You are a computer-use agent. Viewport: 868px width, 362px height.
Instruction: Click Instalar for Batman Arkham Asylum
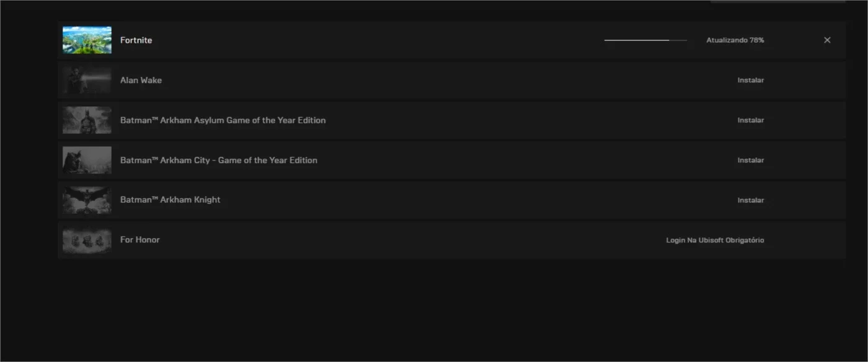[x=751, y=120]
